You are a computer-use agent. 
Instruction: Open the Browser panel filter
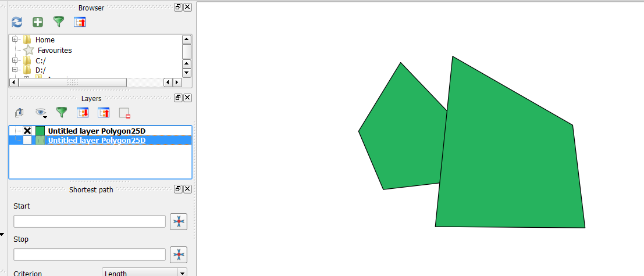click(x=59, y=21)
